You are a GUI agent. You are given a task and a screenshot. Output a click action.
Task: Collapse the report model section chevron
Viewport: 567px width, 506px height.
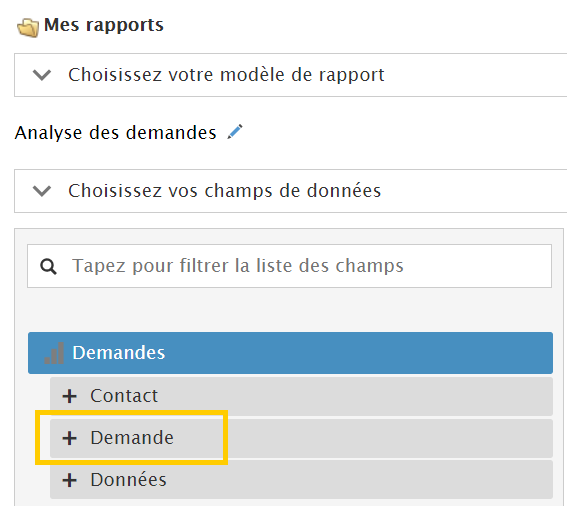point(42,75)
